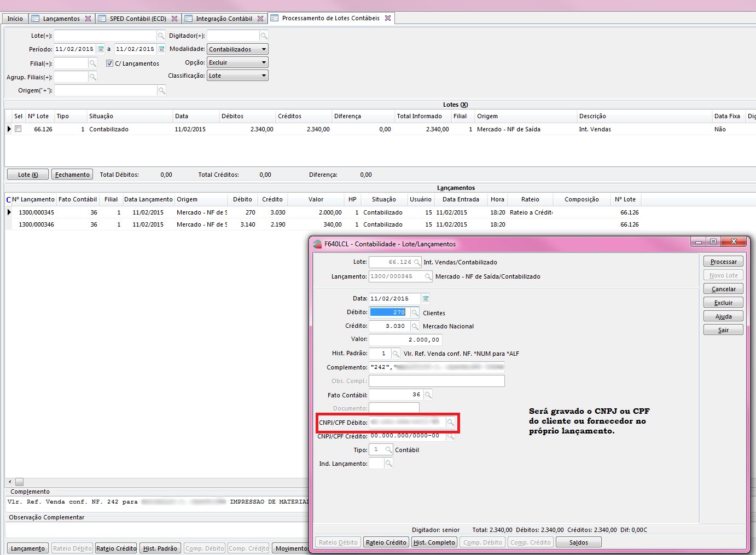The width and height of the screenshot is (756, 555).
Task: Open Opção dropdown showing Excluir
Action: tap(237, 62)
